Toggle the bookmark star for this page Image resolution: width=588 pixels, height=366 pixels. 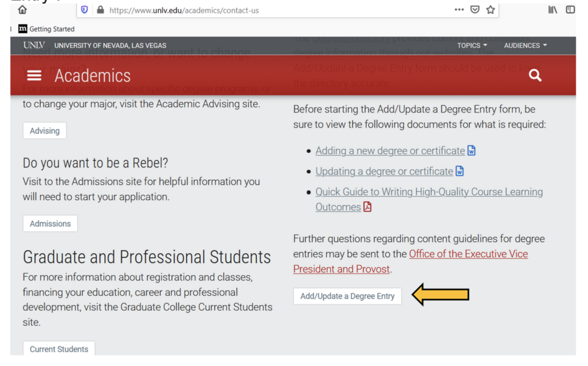click(x=490, y=9)
